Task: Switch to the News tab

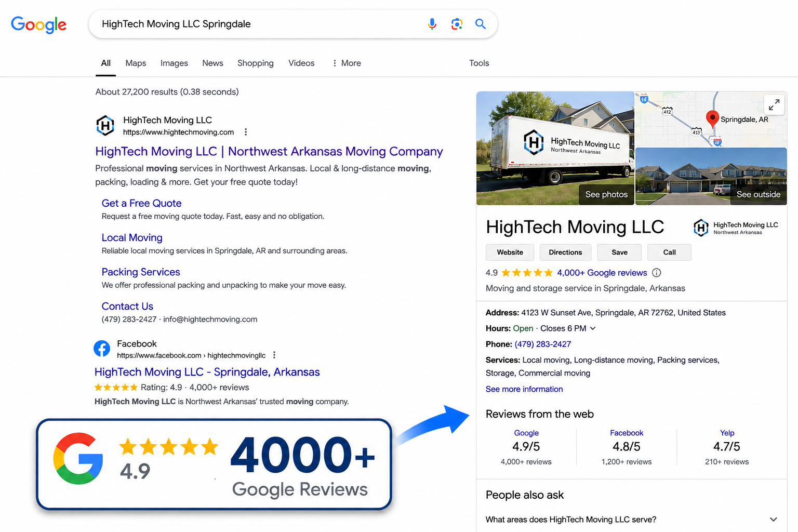Action: [212, 63]
